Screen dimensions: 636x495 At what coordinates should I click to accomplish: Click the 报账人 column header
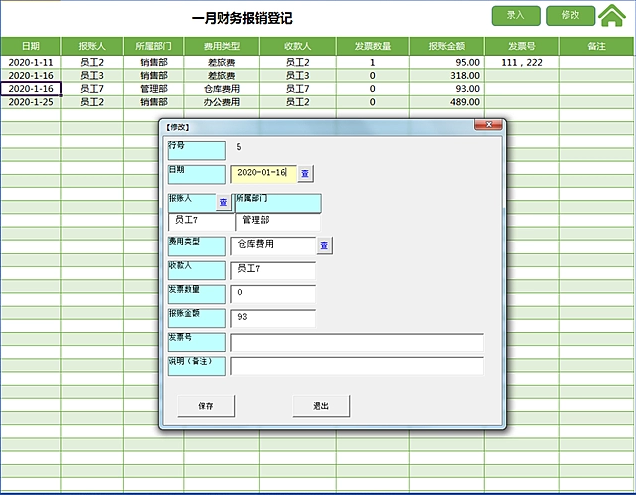(x=92, y=46)
